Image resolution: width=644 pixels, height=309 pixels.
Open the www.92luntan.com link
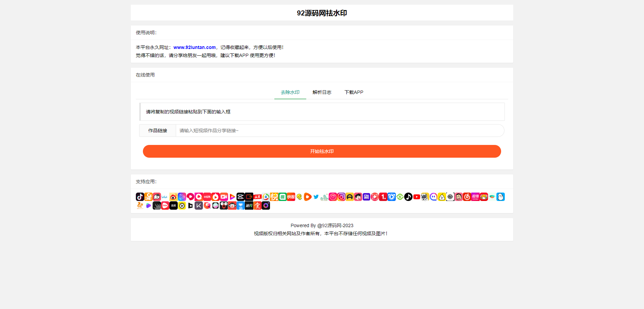(x=195, y=47)
